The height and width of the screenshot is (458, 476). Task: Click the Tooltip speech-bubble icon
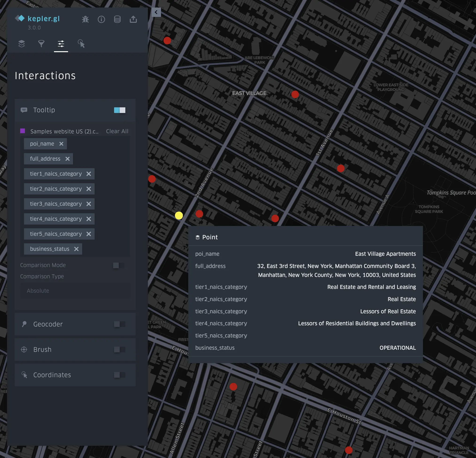(24, 110)
